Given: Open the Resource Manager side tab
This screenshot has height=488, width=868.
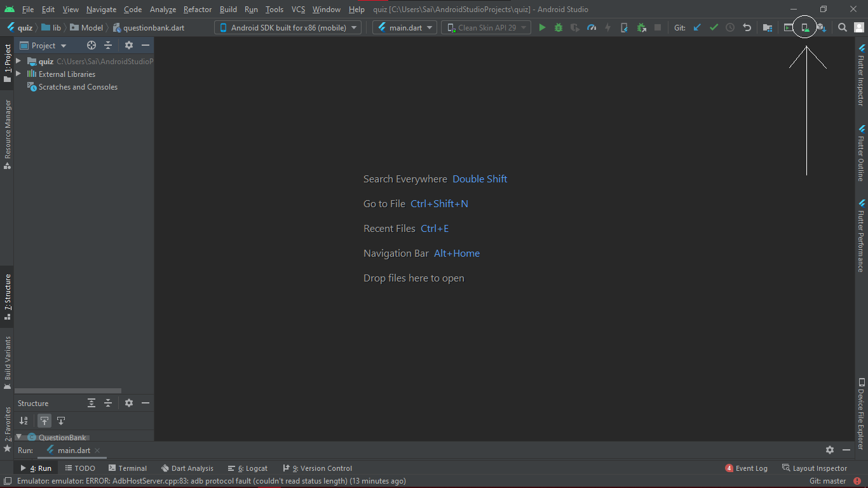Looking at the screenshot, I should (x=8, y=134).
